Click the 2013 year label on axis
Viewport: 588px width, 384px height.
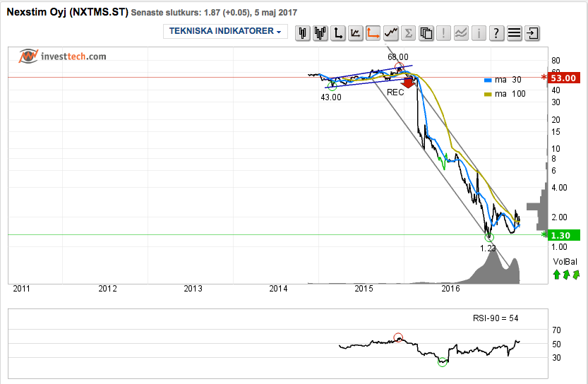point(193,289)
